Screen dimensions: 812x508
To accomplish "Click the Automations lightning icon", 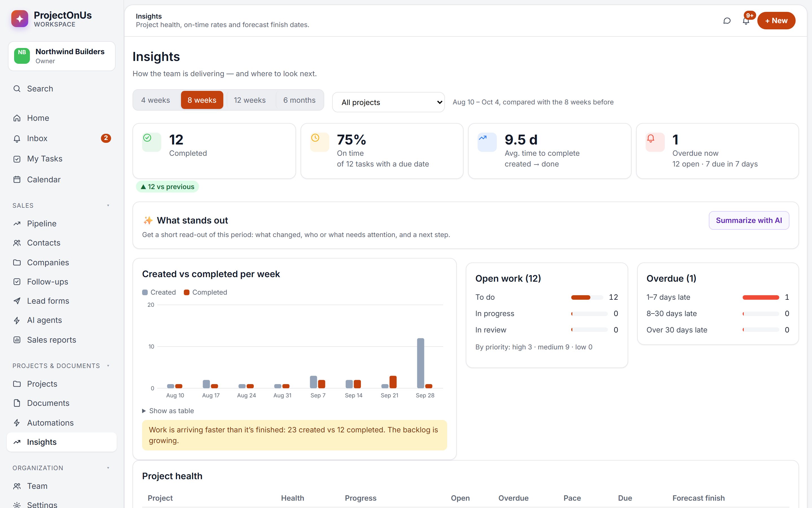I will tap(17, 423).
